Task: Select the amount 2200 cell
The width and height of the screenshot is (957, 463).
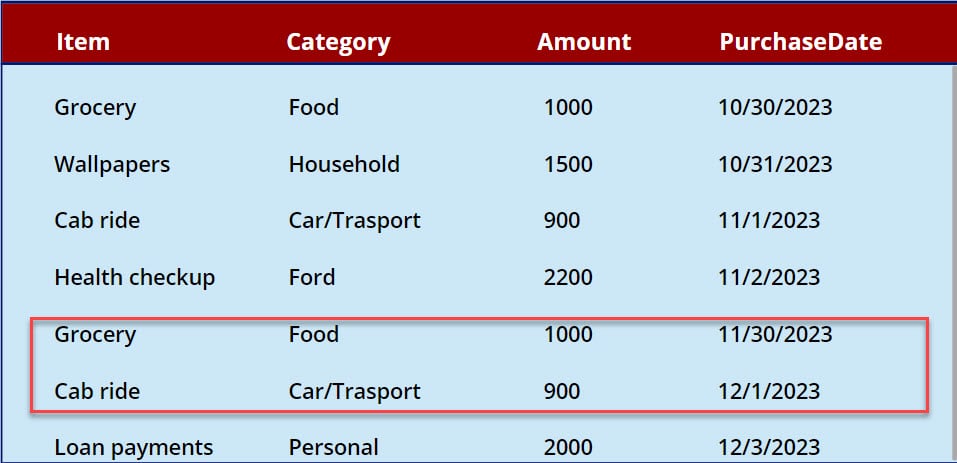Action: click(568, 278)
